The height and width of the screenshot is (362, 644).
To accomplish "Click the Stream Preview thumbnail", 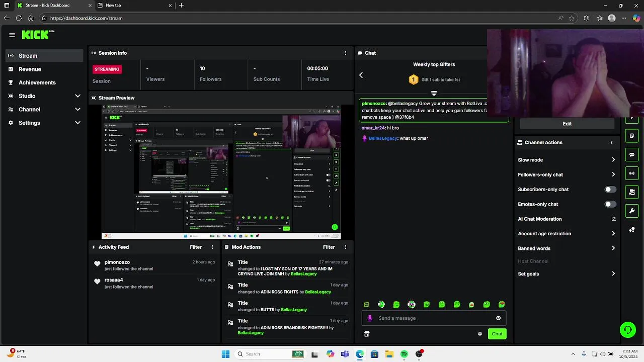I will pyautogui.click(x=221, y=172).
